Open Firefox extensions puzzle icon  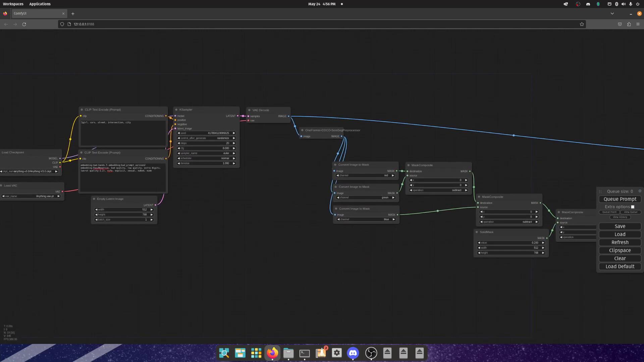click(629, 24)
